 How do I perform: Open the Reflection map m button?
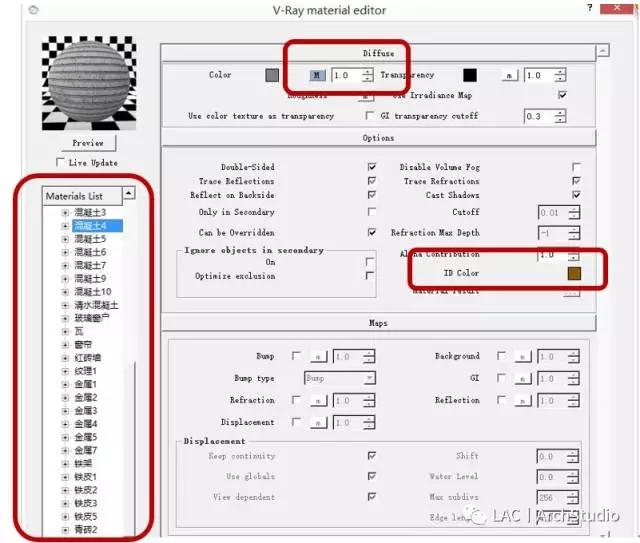523,401
